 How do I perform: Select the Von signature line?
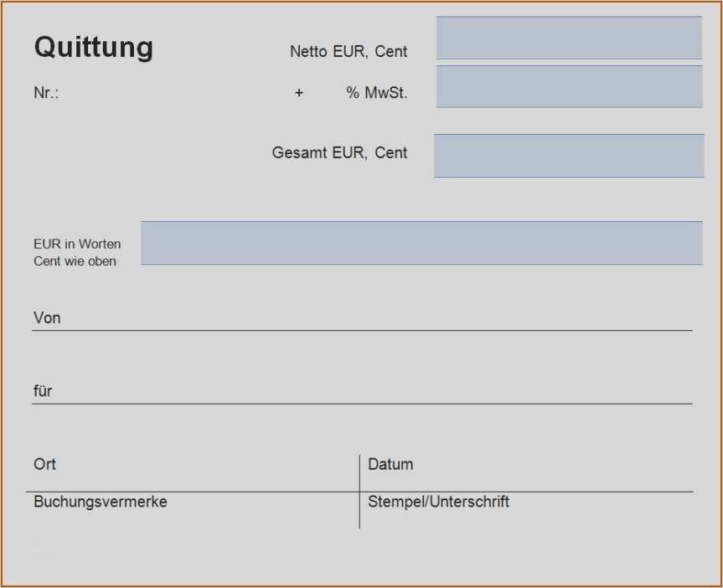point(360,328)
